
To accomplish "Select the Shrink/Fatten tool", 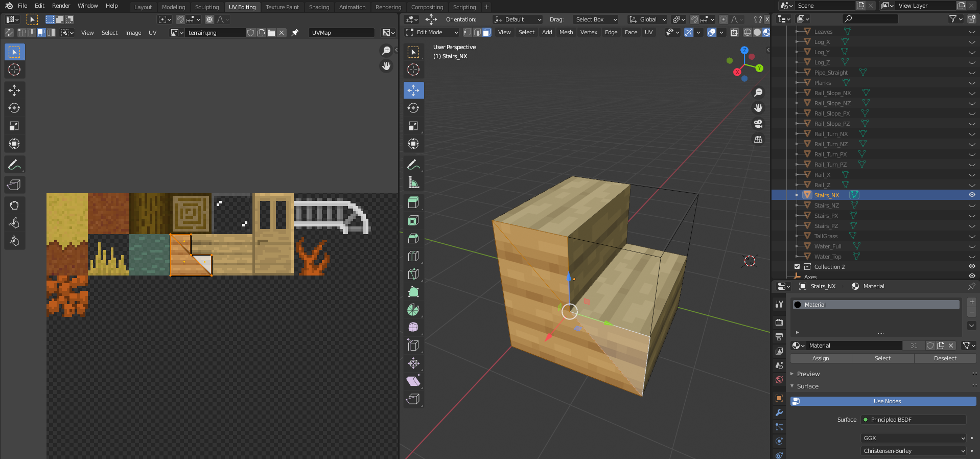I will click(x=413, y=363).
